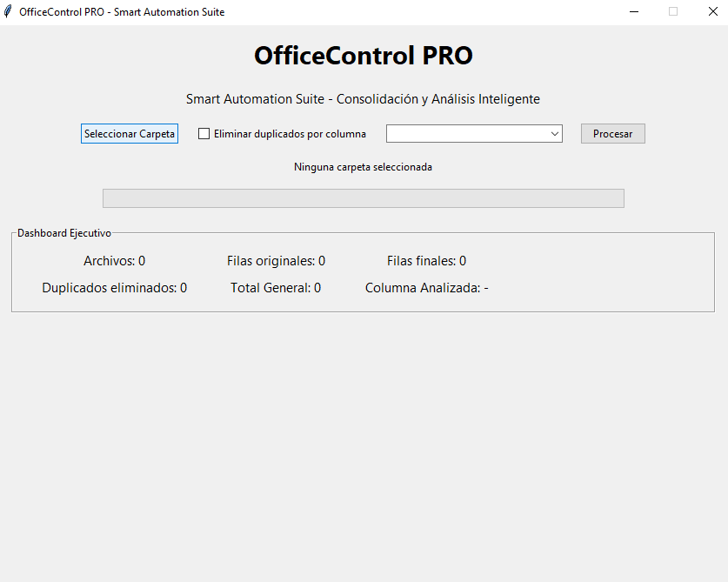Click the Filas finales: 0 label
This screenshot has width=728, height=582.
click(x=426, y=261)
